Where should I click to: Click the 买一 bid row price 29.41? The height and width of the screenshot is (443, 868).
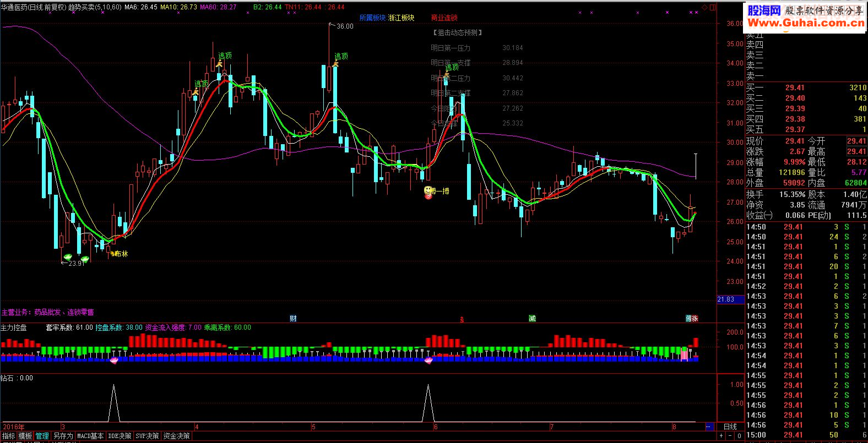(x=795, y=87)
